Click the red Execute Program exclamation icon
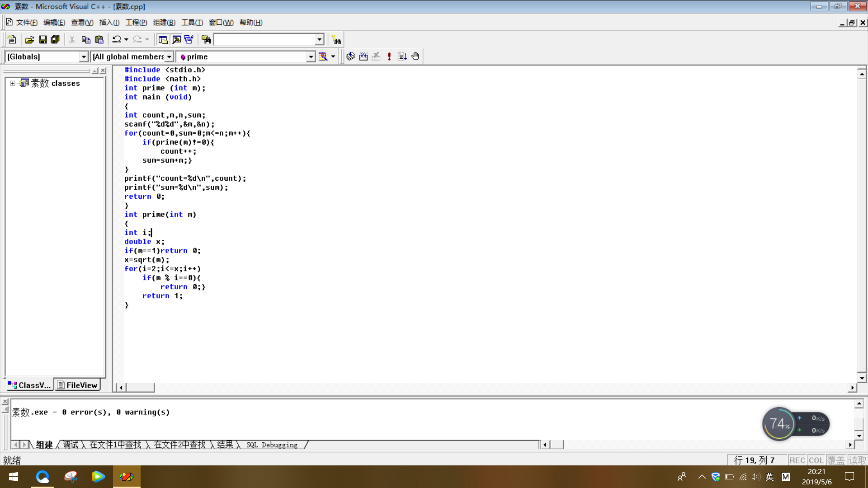 389,56
